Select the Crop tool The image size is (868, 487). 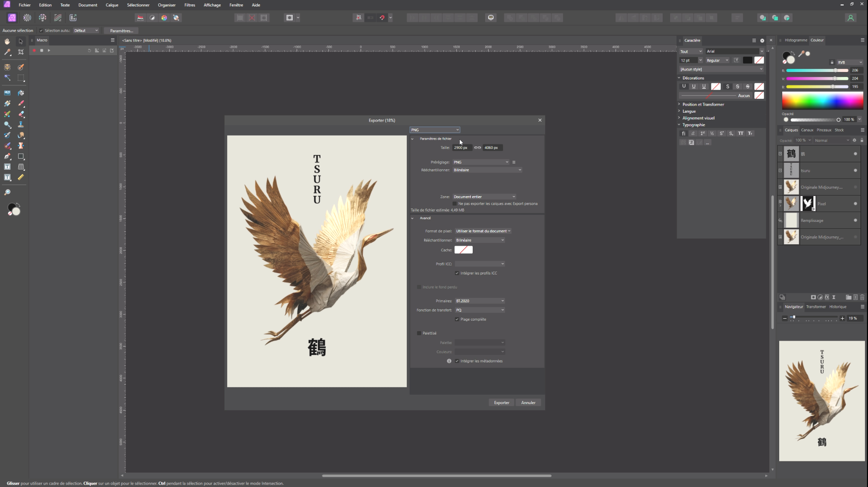click(x=21, y=52)
